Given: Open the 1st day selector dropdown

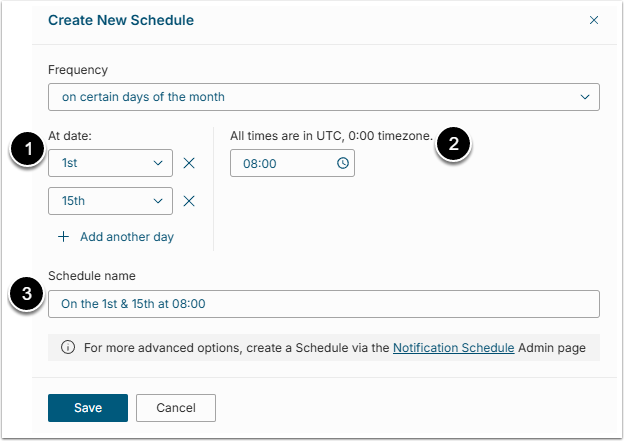Looking at the screenshot, I should pos(110,163).
